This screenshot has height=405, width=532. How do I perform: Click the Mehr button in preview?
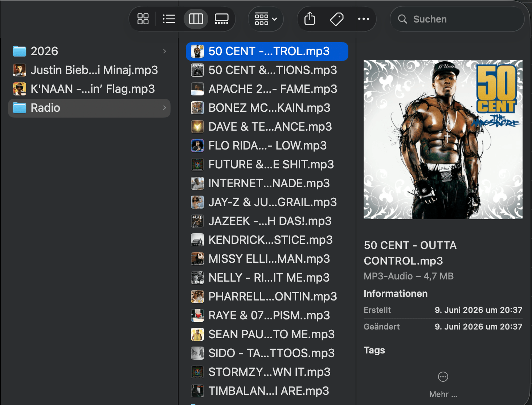tap(443, 385)
